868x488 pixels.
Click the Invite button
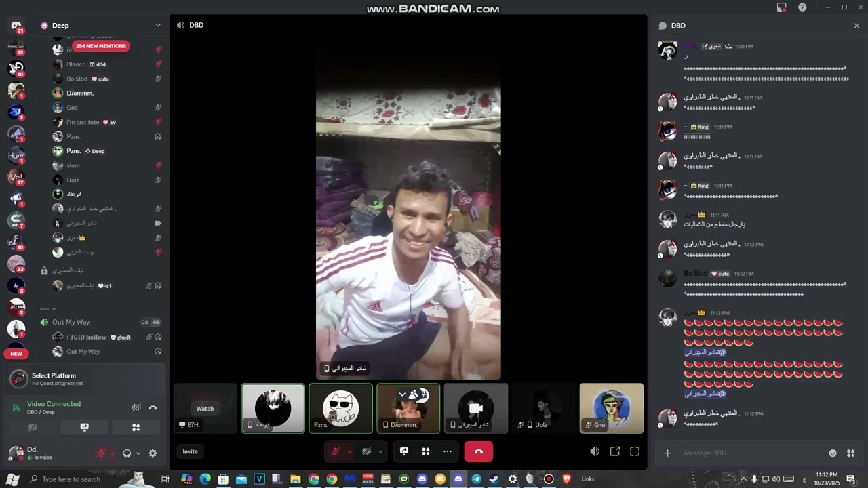pos(190,451)
